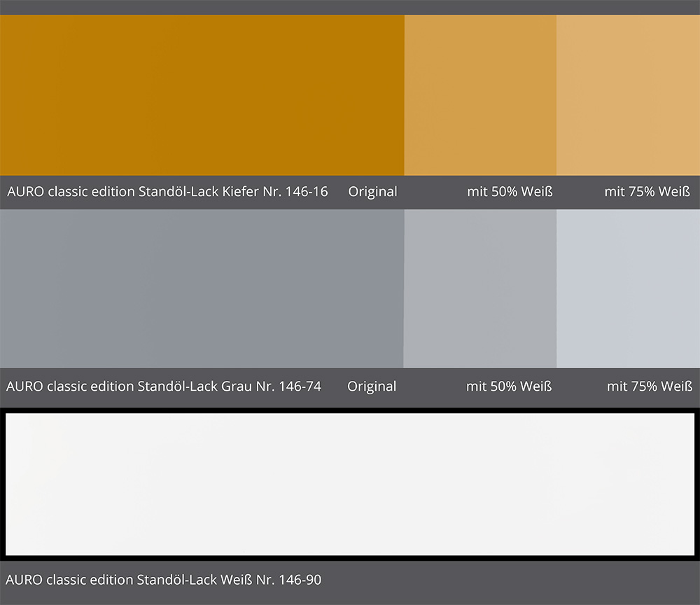
Task: Click 'mit 75% Weiß' label under Kiefer
Action: click(x=647, y=192)
